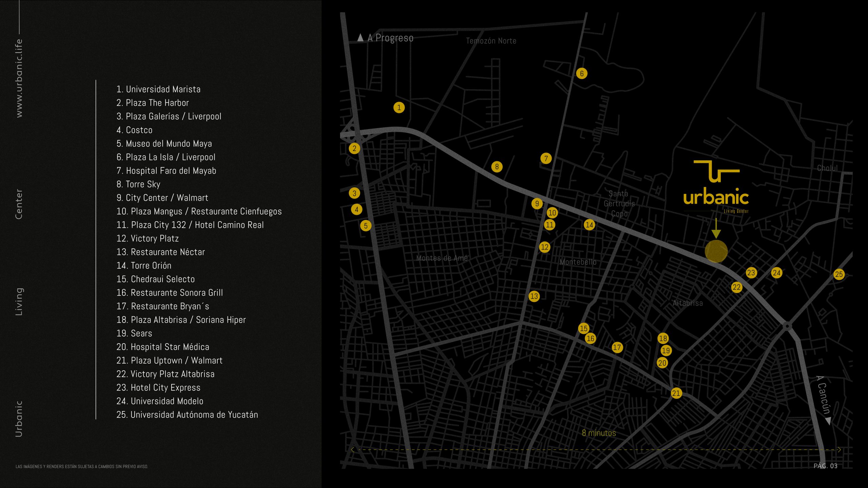Click the A Progreso direction arrow
This screenshot has width=868, height=488.
click(360, 38)
